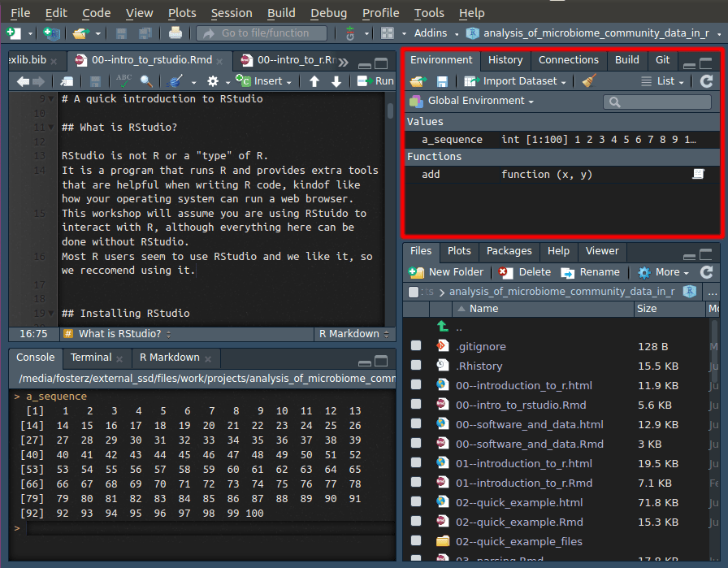
Task: Open the Insert dropdown in the editor toolbar
Action: point(265,81)
